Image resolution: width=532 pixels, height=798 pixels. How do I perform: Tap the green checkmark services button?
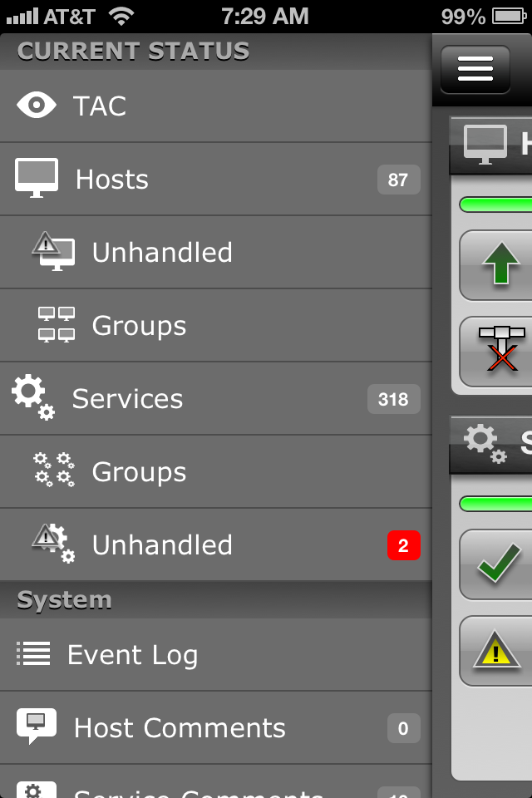496,564
